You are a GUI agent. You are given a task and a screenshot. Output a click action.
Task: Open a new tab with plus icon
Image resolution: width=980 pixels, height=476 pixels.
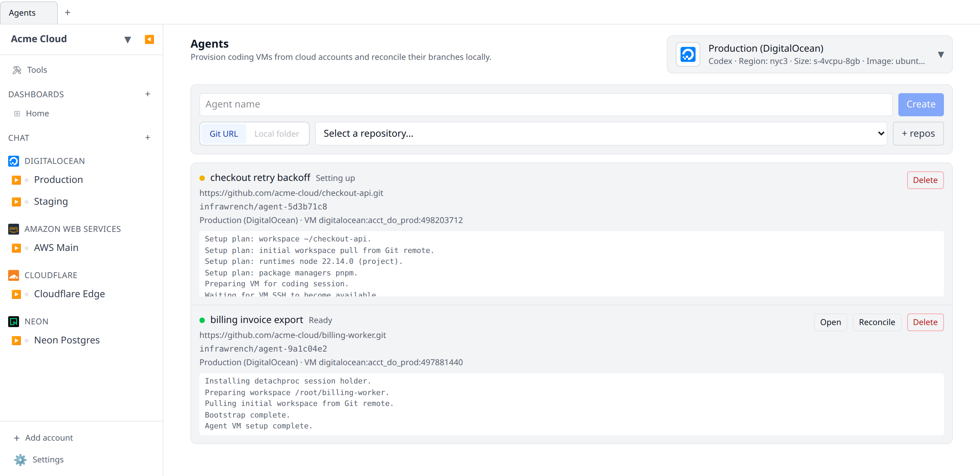[68, 13]
